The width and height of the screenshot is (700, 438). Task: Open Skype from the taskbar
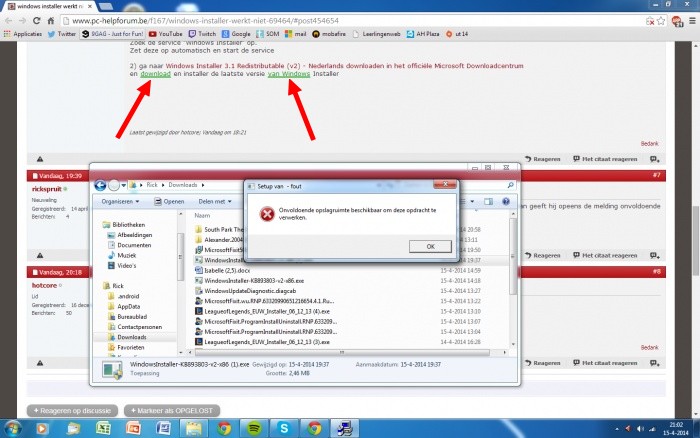click(x=283, y=428)
